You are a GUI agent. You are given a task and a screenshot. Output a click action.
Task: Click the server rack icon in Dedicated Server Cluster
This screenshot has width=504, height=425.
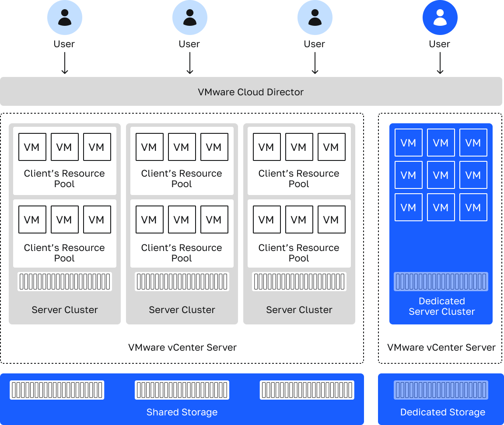pyautogui.click(x=441, y=282)
